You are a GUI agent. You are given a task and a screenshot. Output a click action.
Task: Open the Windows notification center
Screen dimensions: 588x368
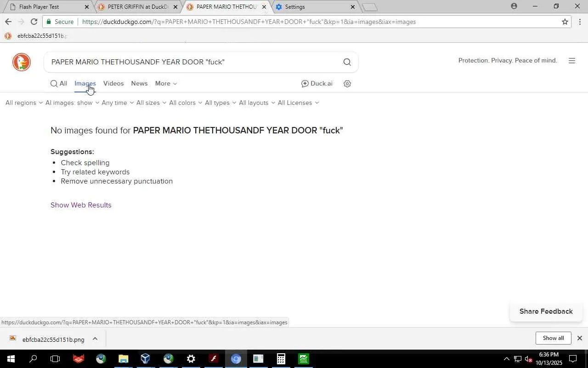pos(573,359)
